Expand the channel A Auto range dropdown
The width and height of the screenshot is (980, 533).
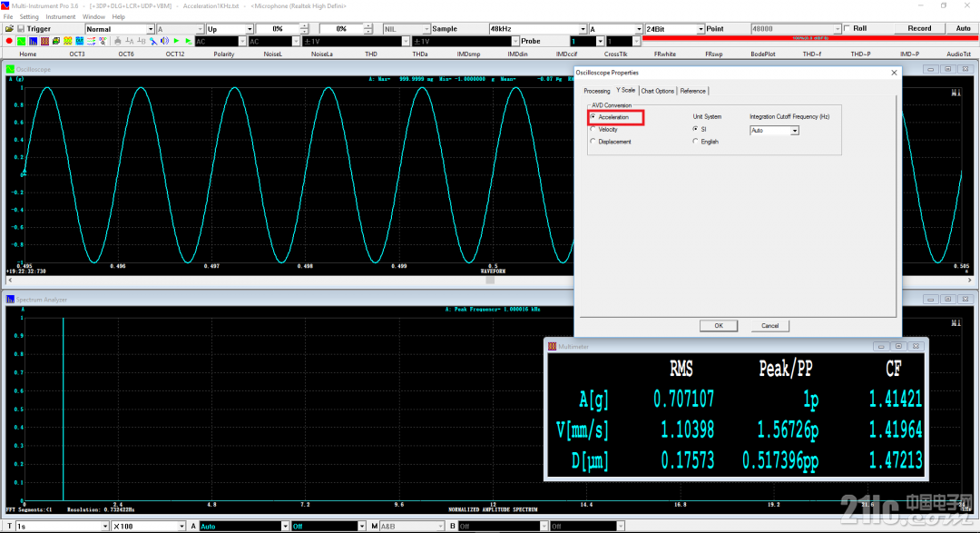point(285,526)
